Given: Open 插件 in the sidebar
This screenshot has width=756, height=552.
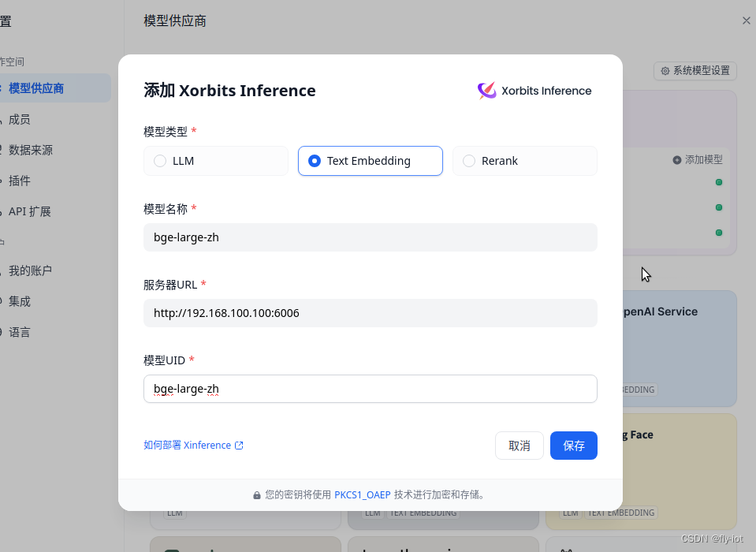Looking at the screenshot, I should [x=19, y=181].
